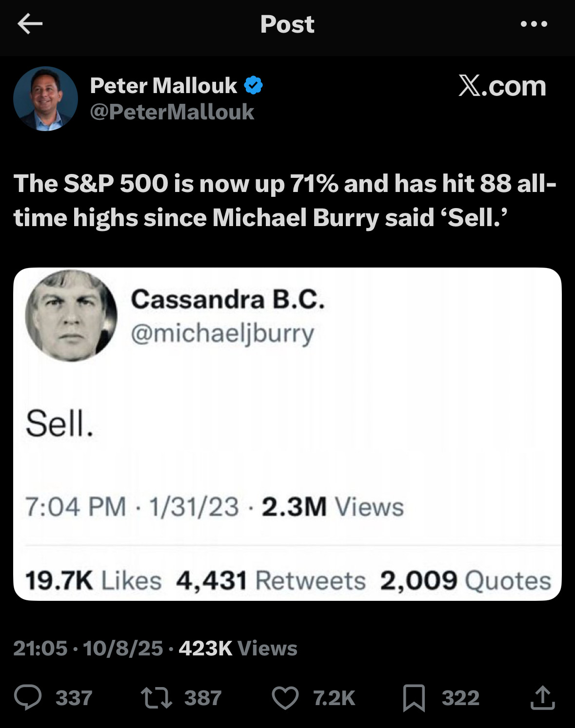Tap the Peter Mallouk display name
Image resolution: width=575 pixels, height=728 pixels.
coord(163,86)
